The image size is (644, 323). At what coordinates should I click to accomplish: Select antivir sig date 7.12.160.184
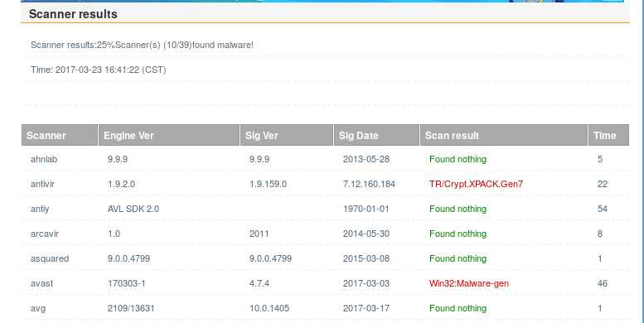point(369,184)
